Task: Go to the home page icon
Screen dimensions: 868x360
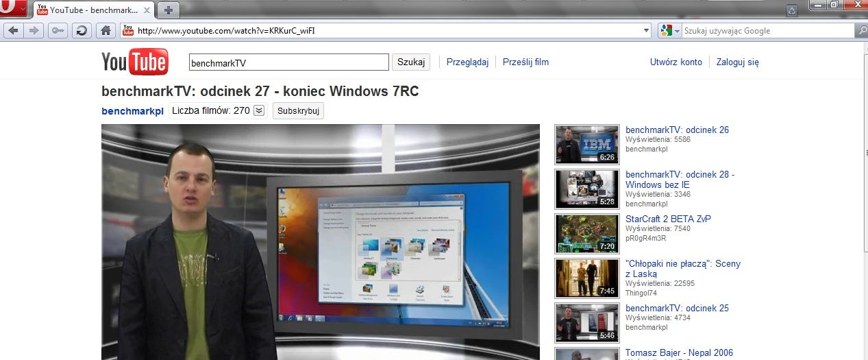Action: (105, 30)
